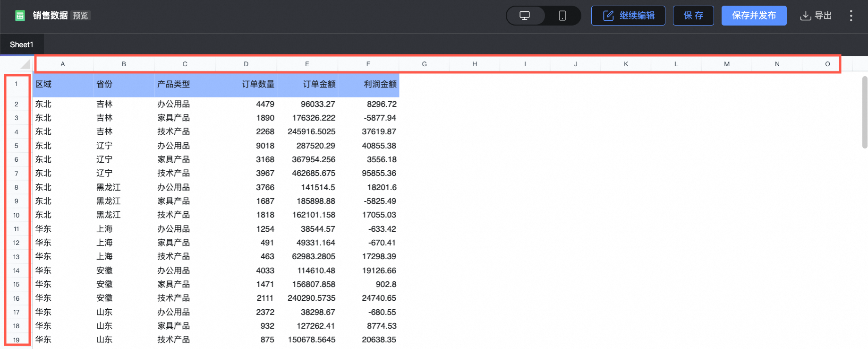Click 黑龙江 cell in row 8

pyautogui.click(x=124, y=187)
